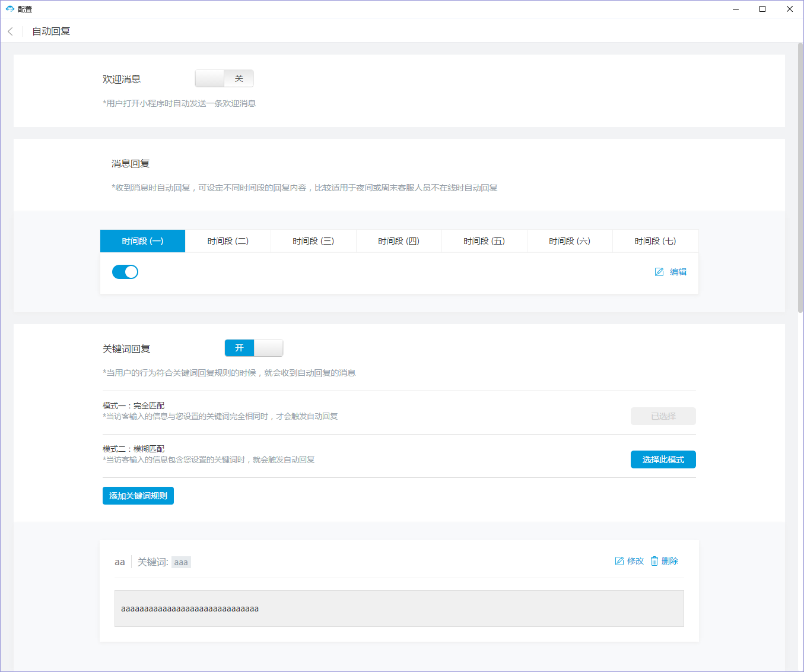Maximize the 配置 window

762,9
